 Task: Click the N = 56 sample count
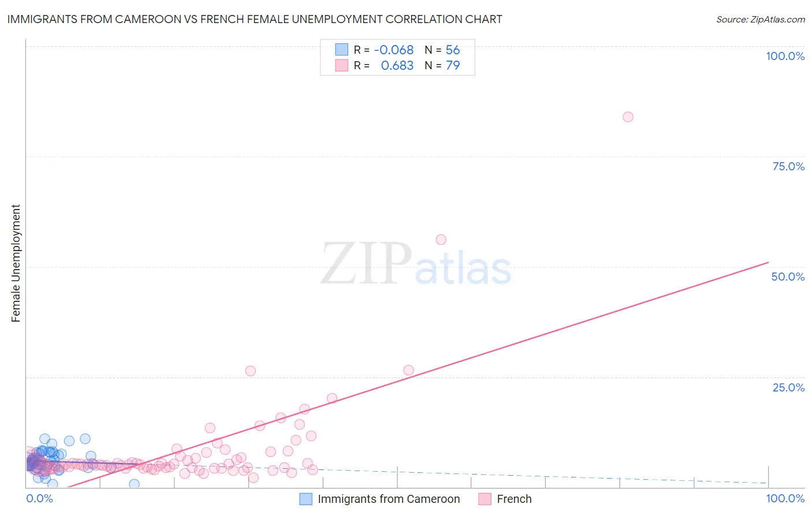(442, 50)
